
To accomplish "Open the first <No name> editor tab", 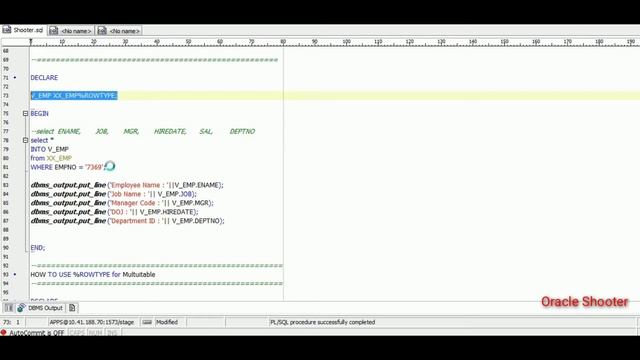I will (71, 31).
